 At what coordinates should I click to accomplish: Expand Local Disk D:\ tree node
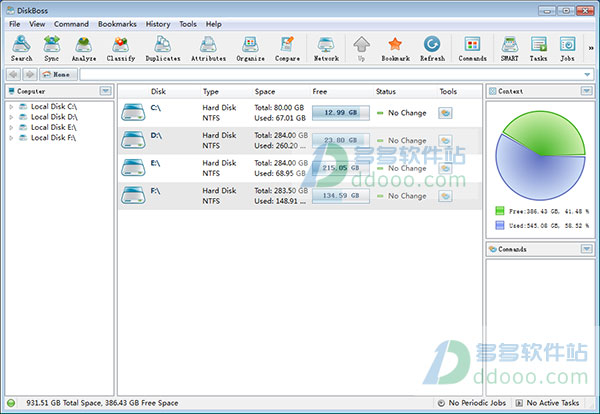(x=11, y=117)
